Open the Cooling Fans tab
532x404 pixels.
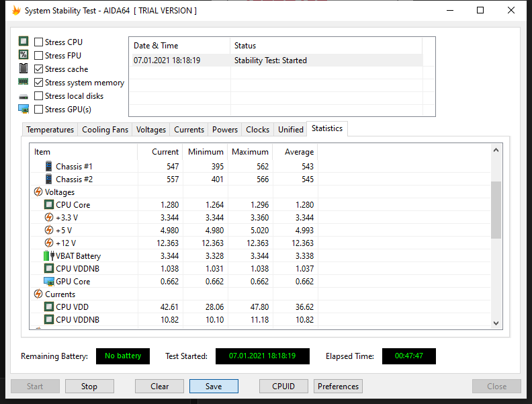pyautogui.click(x=105, y=130)
